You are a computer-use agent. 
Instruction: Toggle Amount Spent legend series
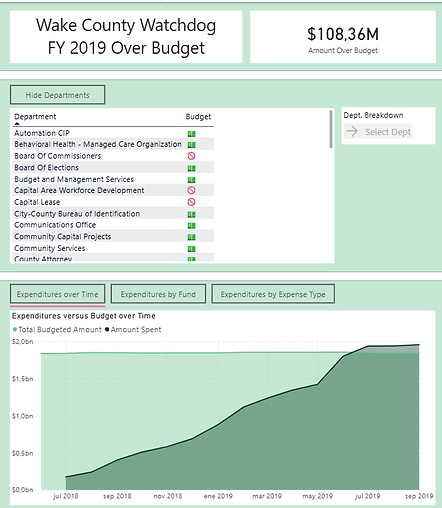tap(133, 330)
